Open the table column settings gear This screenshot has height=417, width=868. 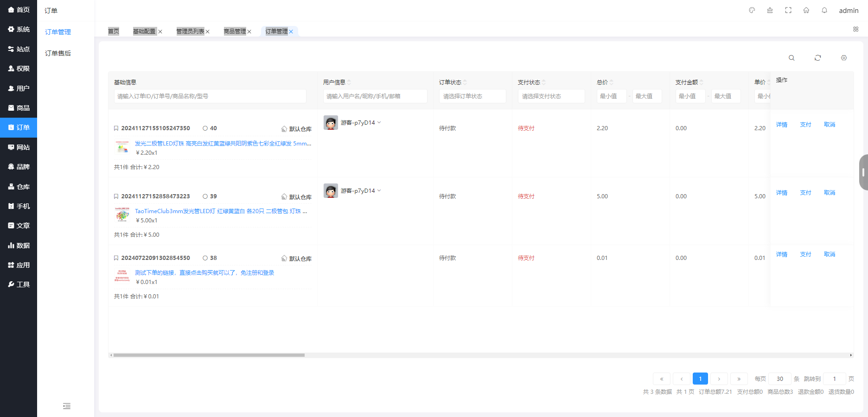[844, 57]
